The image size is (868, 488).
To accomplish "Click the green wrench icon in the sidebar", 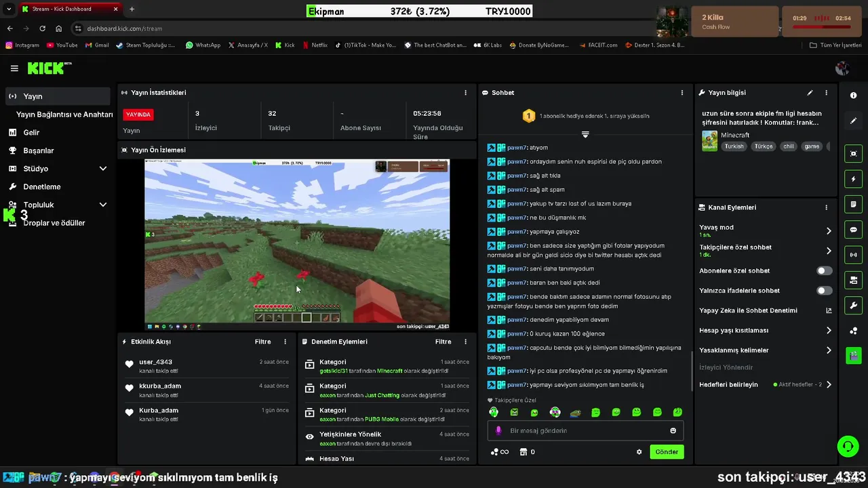I will 853,305.
